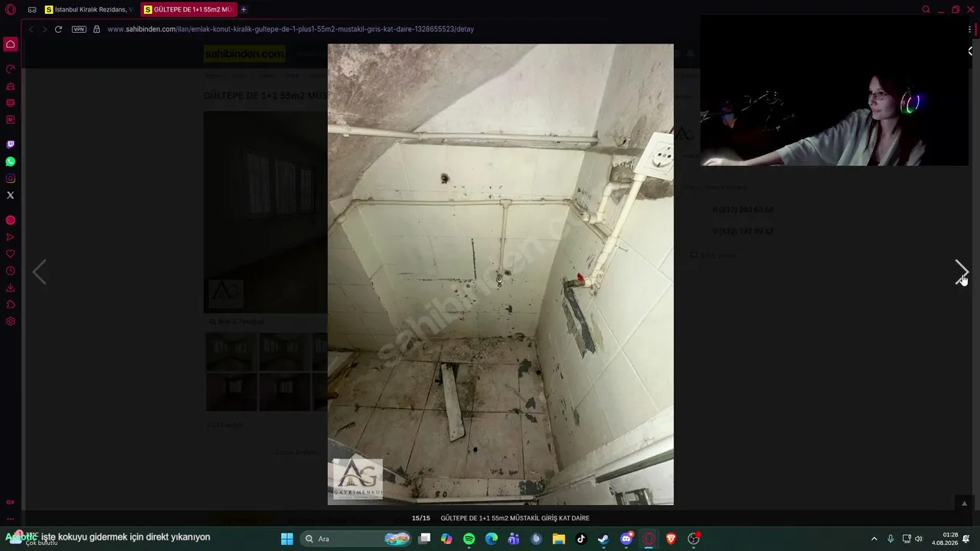The image size is (980, 551).
Task: Open WhatsApp in the sidebar
Action: click(x=11, y=161)
